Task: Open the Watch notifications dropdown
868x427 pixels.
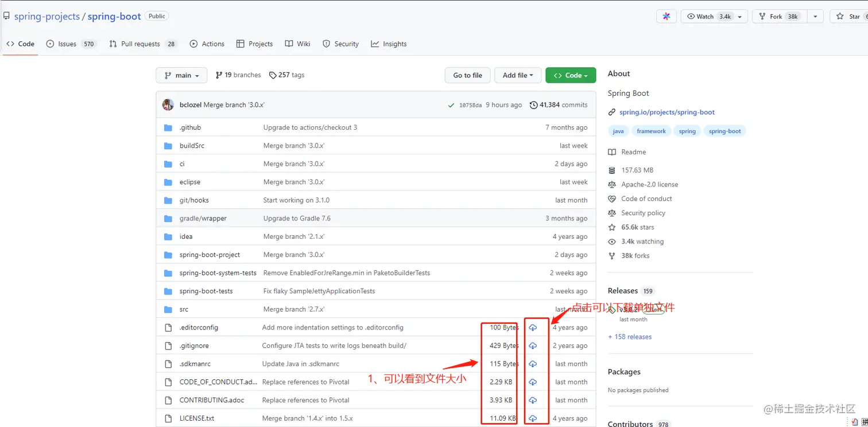Action: 714,17
